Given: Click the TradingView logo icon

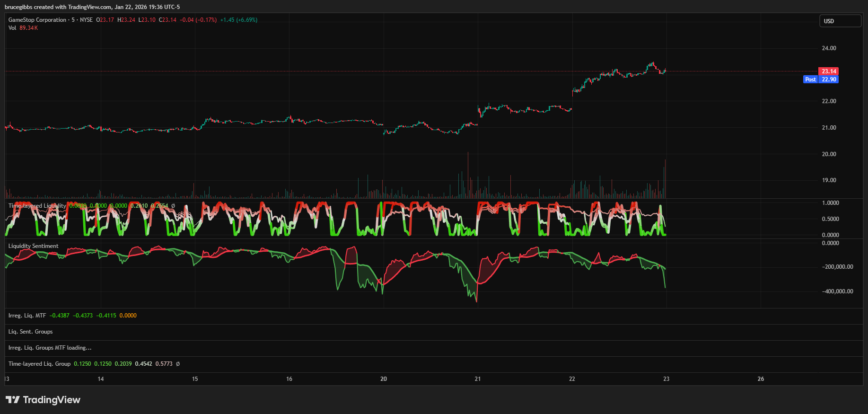Looking at the screenshot, I should click(x=13, y=400).
